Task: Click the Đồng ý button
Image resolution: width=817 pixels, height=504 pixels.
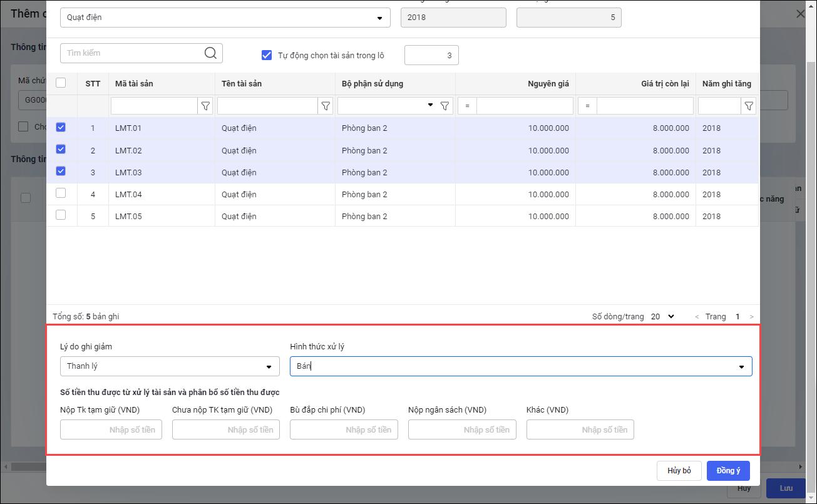Action: [x=728, y=471]
